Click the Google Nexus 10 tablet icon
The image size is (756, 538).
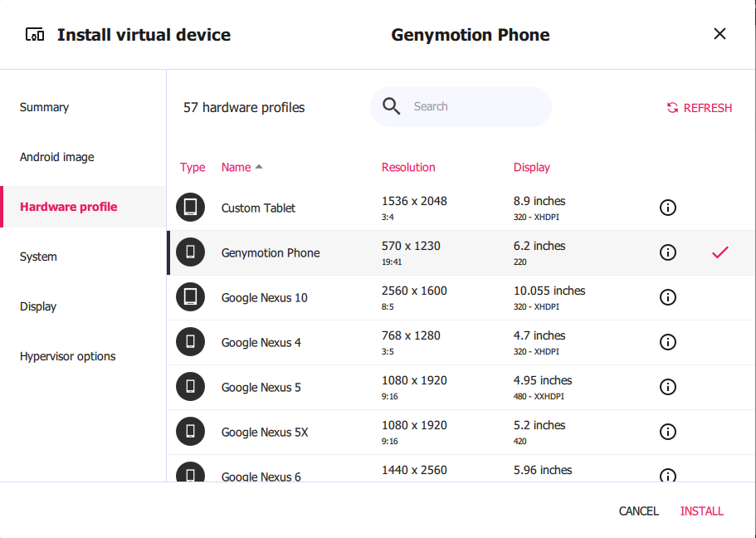pyautogui.click(x=190, y=296)
